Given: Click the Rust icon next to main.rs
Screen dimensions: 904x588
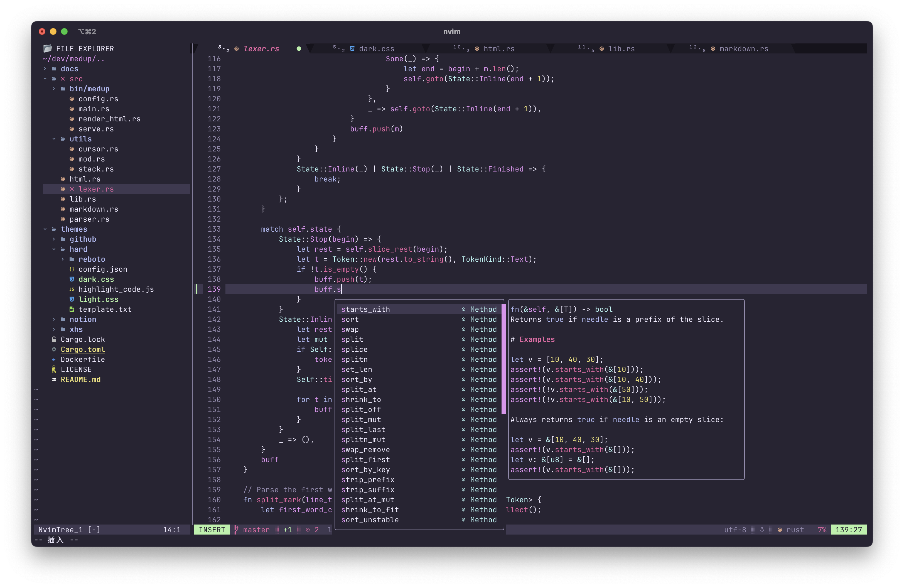Looking at the screenshot, I should (x=72, y=109).
